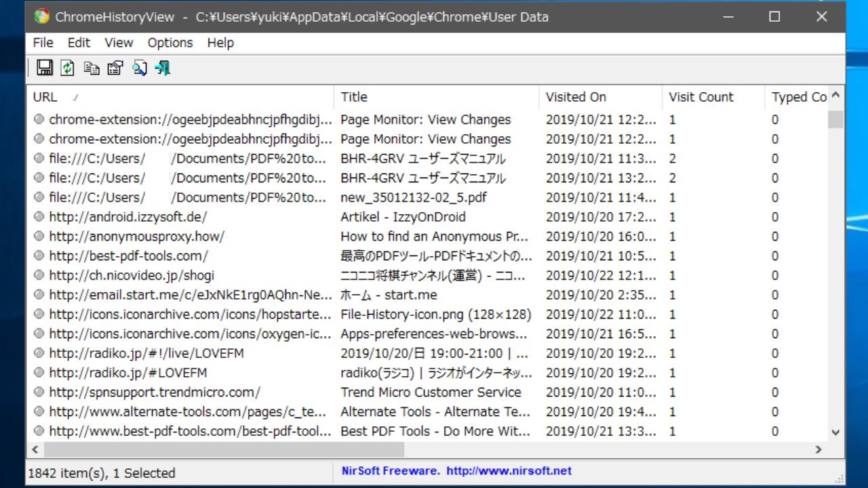Open the Help menu
The height and width of the screenshot is (488, 868).
point(220,43)
